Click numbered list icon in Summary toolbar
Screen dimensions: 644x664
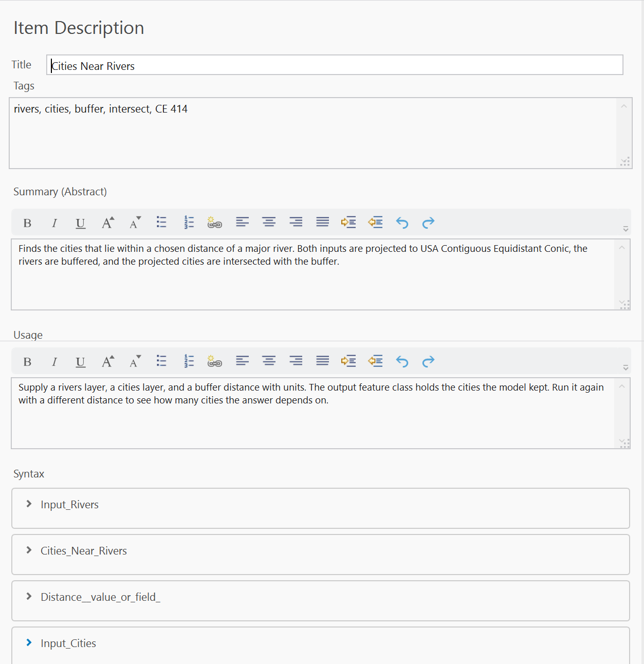[189, 223]
